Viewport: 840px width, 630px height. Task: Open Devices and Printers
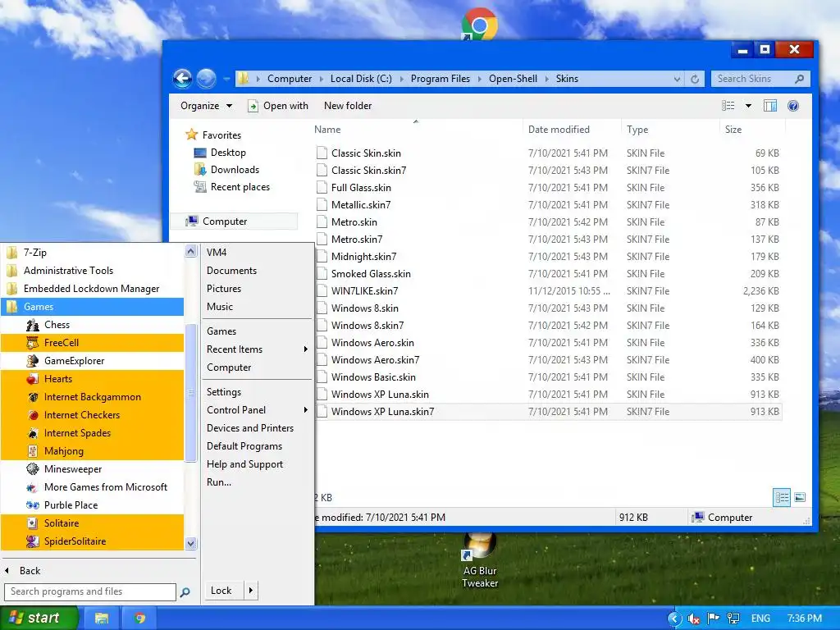257,428
